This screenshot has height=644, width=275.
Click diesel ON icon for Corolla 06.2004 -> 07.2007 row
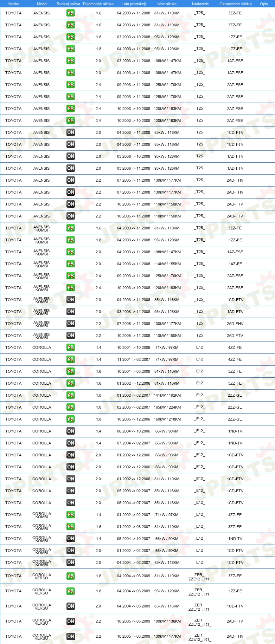click(71, 503)
